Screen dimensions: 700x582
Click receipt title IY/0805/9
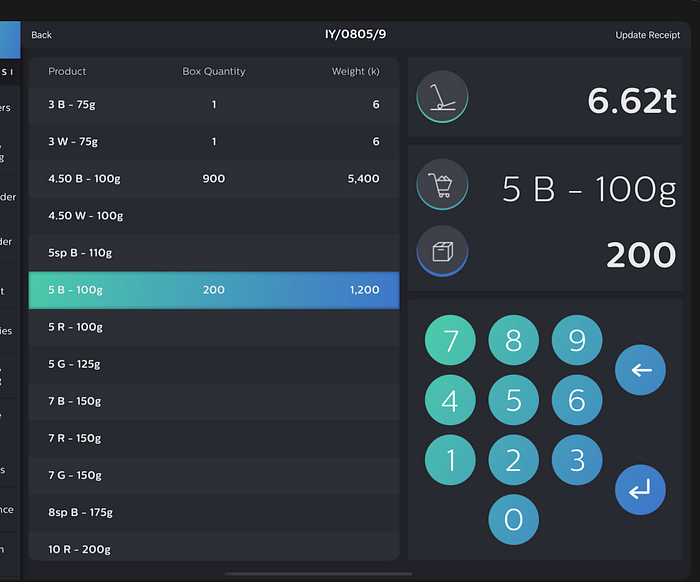[355, 34]
